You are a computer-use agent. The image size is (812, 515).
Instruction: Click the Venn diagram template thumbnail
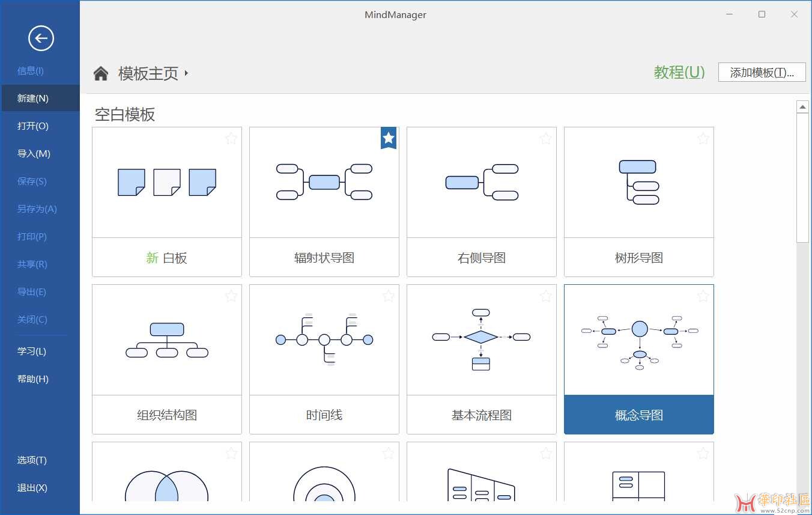(x=167, y=472)
